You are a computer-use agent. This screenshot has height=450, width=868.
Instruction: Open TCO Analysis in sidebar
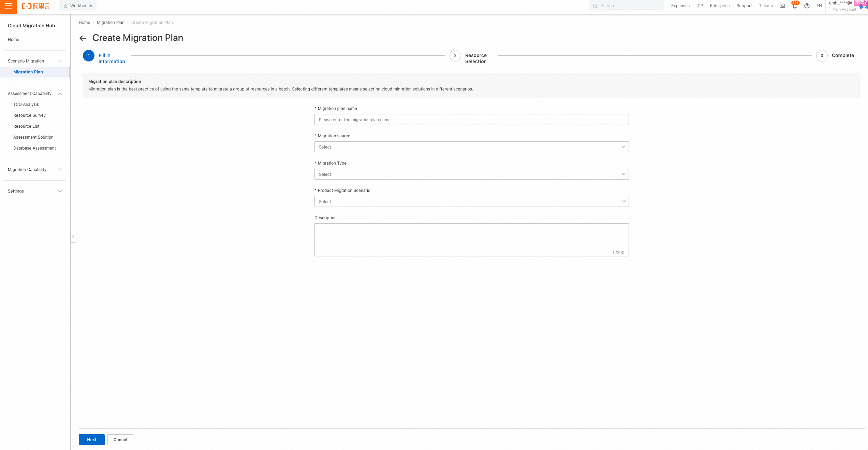click(26, 104)
